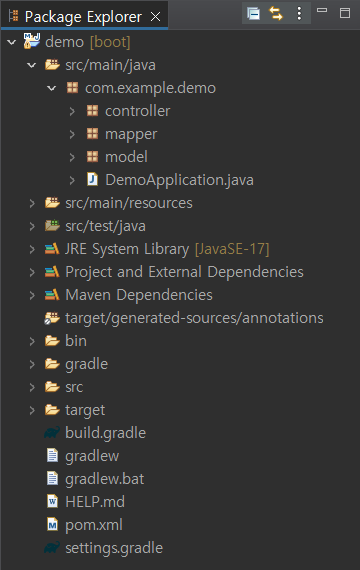This screenshot has height=570, width=360.
Task: Open the View Menu three-dots icon
Action: pos(299,14)
